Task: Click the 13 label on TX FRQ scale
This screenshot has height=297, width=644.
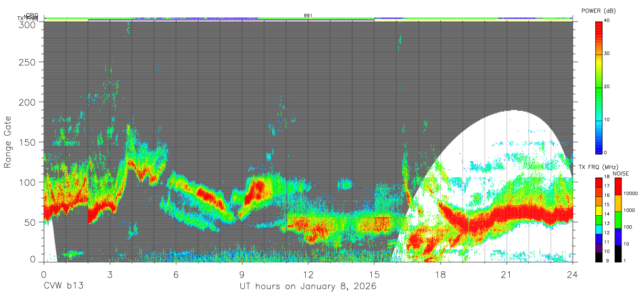Action: pos(606,224)
